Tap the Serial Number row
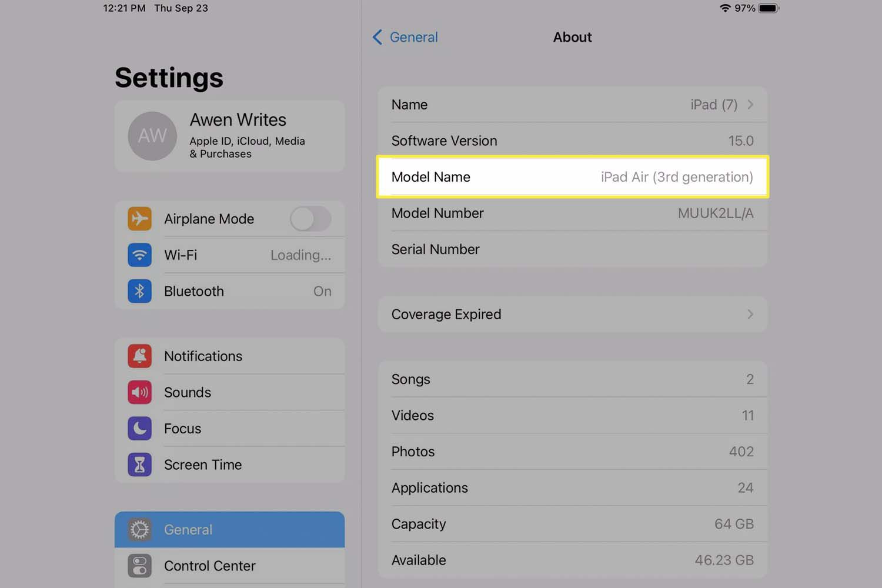The height and width of the screenshot is (588, 882). click(x=572, y=249)
